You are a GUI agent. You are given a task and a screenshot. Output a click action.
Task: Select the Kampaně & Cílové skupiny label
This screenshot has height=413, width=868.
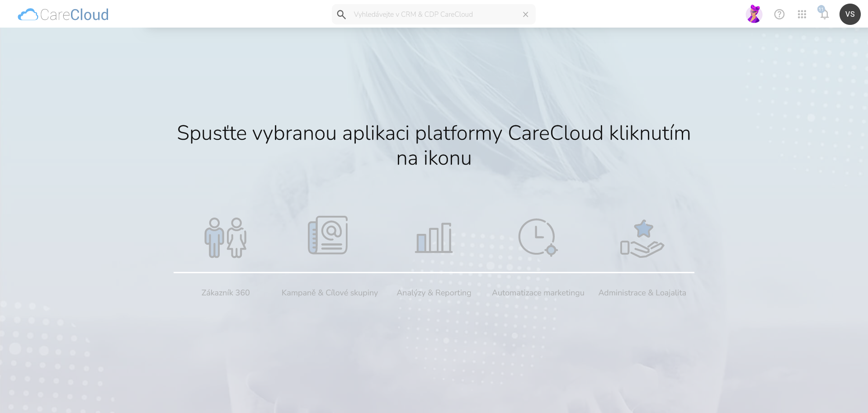(330, 293)
